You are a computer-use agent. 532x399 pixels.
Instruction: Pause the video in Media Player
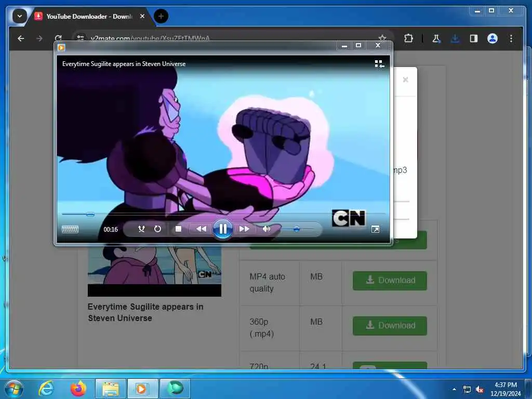coord(222,229)
